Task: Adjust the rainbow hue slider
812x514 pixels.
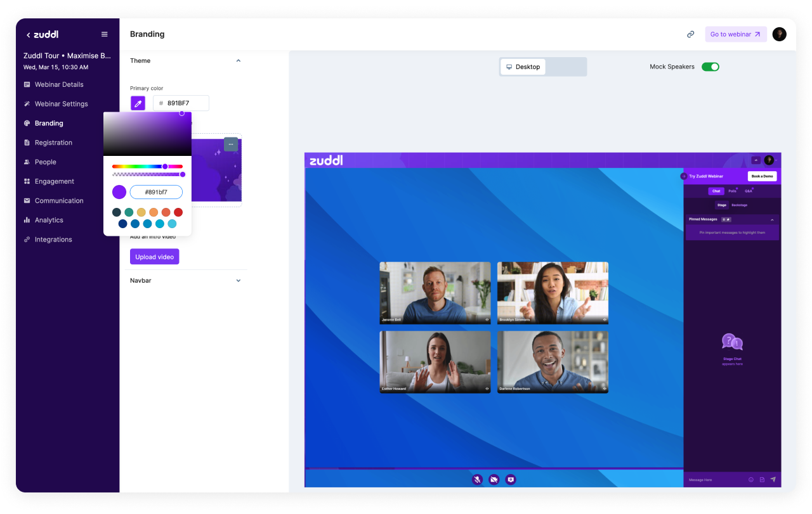Action: point(148,167)
